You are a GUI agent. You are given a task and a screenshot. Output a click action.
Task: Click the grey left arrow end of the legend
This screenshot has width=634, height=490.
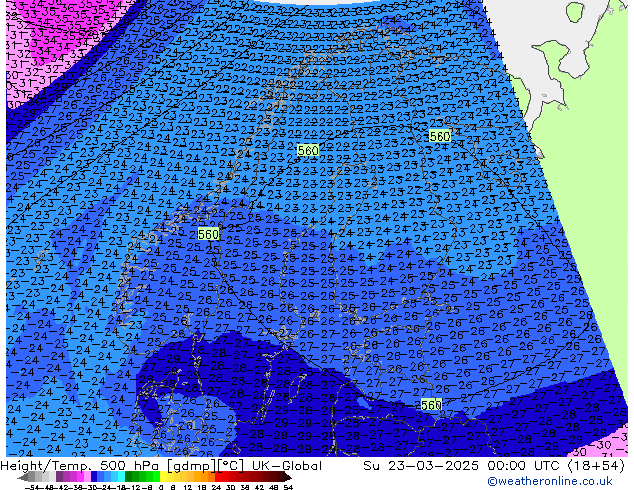coord(22,477)
